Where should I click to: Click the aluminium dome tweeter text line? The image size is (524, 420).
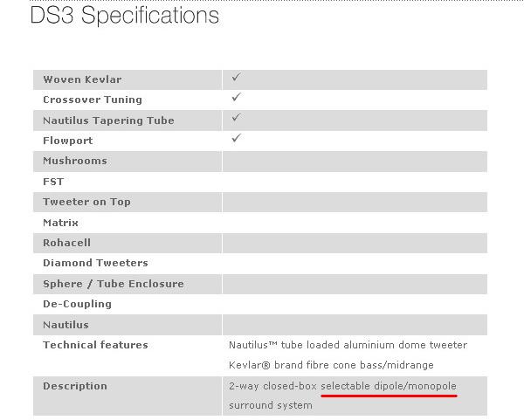click(x=348, y=345)
